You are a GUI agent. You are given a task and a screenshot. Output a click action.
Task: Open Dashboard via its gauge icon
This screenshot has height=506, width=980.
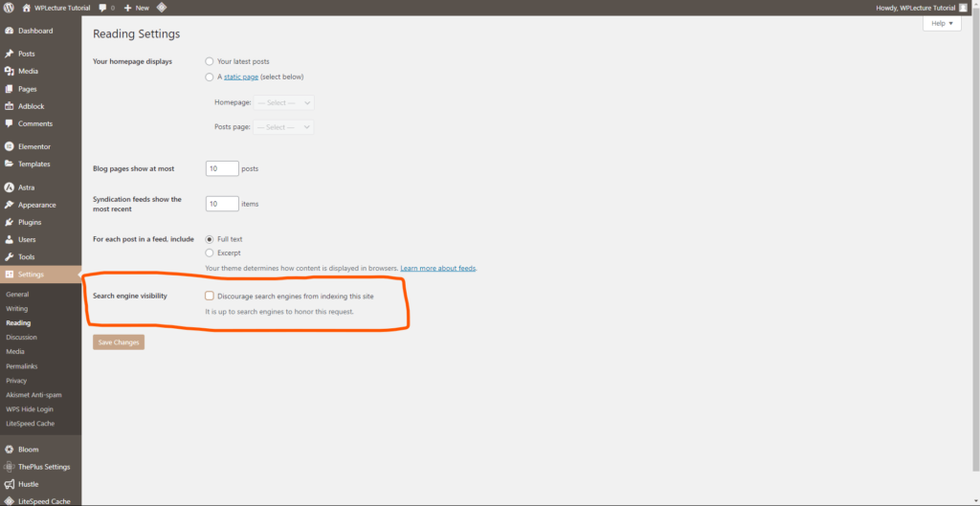[10, 31]
